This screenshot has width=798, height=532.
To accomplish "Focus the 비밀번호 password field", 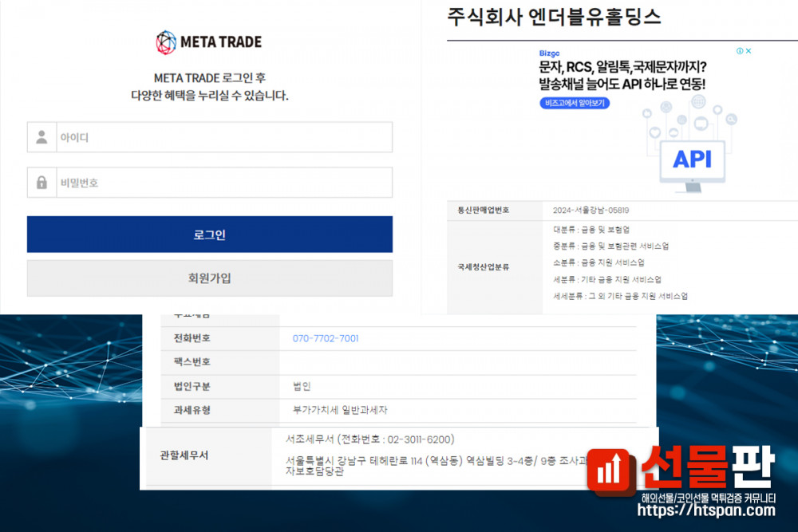I will tap(223, 183).
